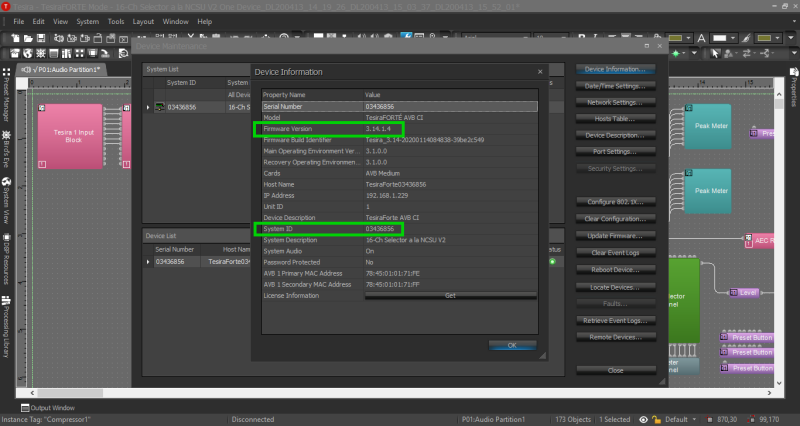Expand the System List row for 03436856
800x426 pixels.
pyautogui.click(x=148, y=107)
